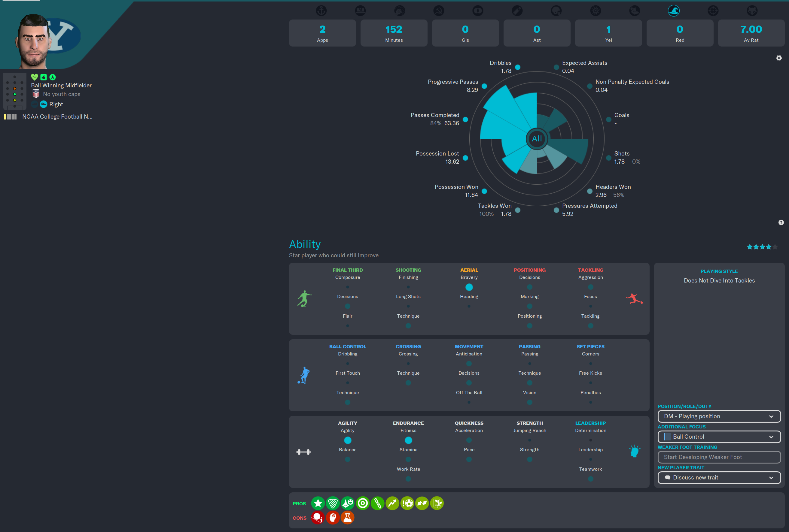The height and width of the screenshot is (532, 789).
Task: Click the NCAA College Football reputation bar
Action: pyautogui.click(x=11, y=117)
